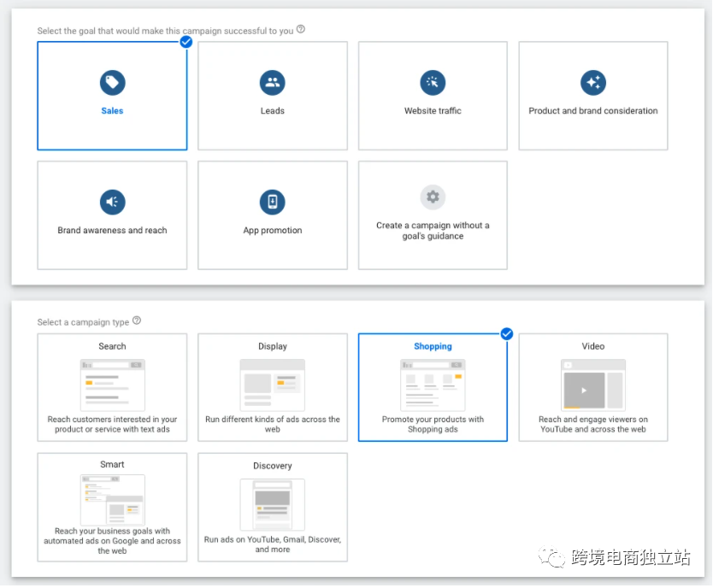Screen dimensions: 713x588
Task: Select the Discovery campaign type
Action: pyautogui.click(x=273, y=507)
